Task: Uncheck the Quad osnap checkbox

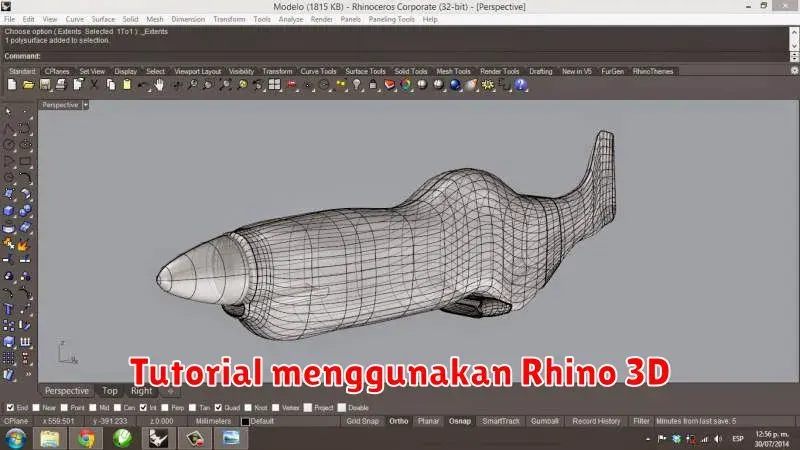Action: point(218,408)
